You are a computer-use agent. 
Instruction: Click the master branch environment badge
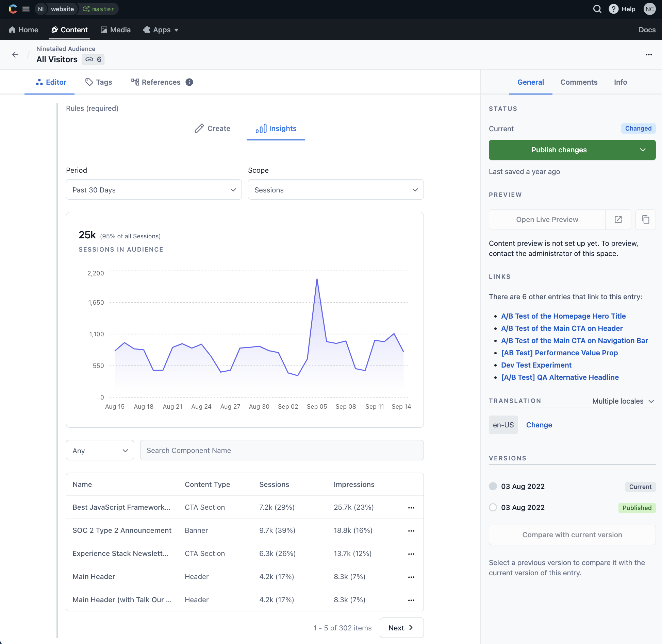pyautogui.click(x=99, y=9)
